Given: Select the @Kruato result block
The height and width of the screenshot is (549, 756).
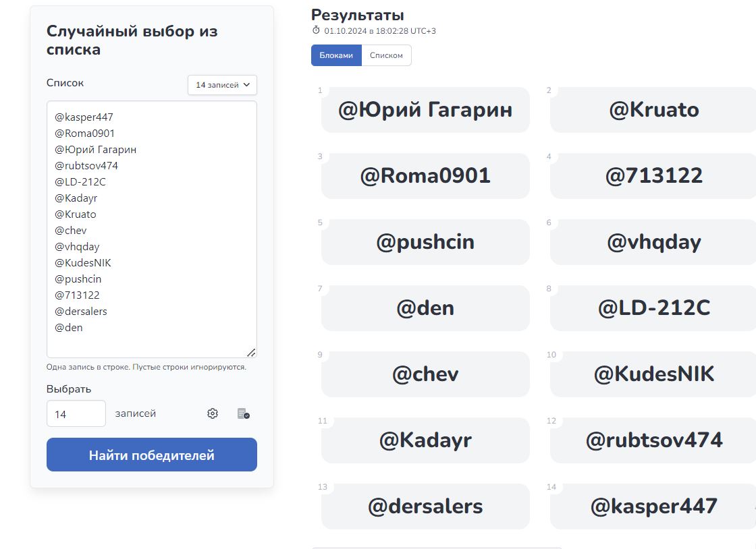Looking at the screenshot, I should (x=653, y=110).
